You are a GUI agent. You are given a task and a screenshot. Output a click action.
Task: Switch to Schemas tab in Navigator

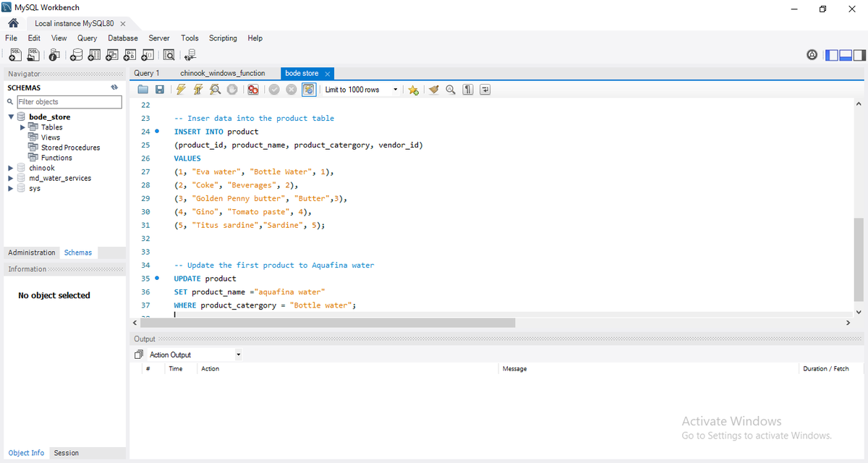tap(78, 252)
